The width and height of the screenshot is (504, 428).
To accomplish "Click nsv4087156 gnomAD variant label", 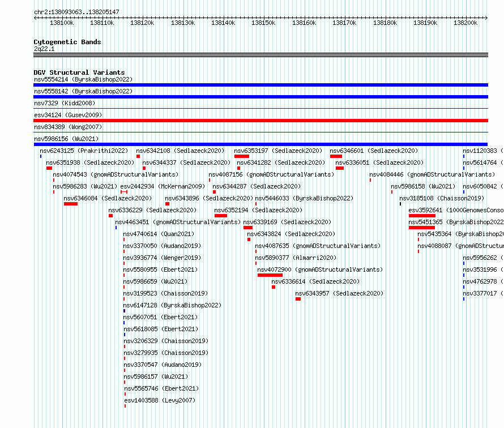I will tap(271, 174).
